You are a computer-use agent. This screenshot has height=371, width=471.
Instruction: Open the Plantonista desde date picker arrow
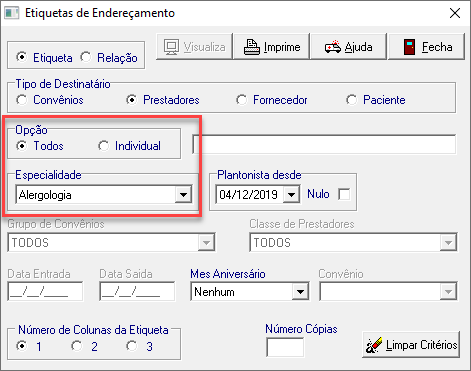point(291,194)
